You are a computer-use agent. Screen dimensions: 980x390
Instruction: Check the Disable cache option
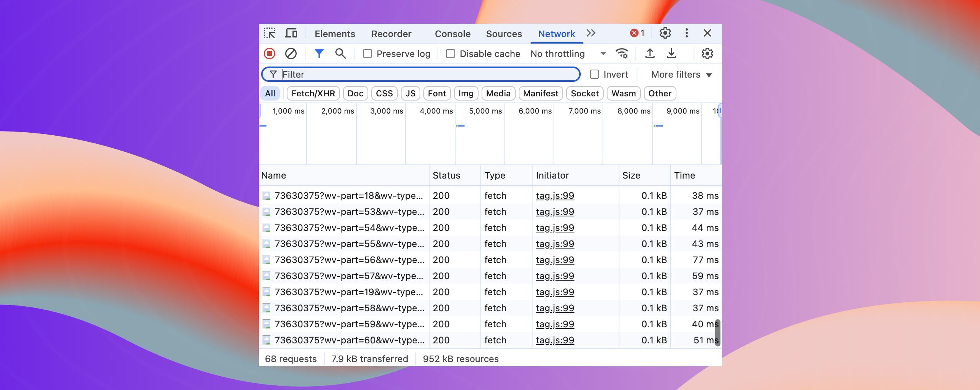point(451,54)
